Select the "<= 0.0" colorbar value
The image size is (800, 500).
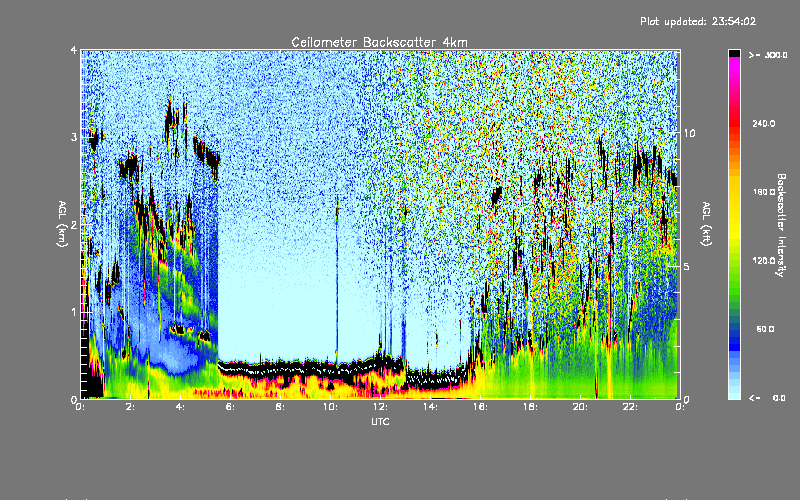coord(768,398)
